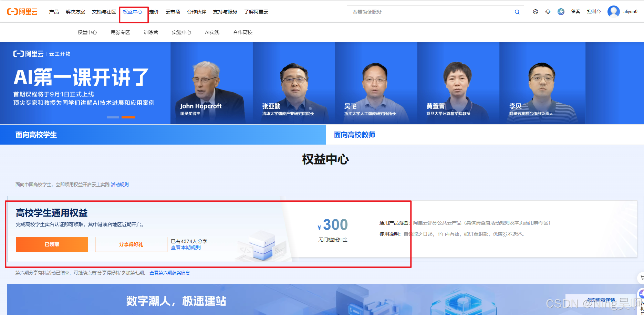
Task: Switch to the 面向高校教师 tab
Action: click(485, 135)
